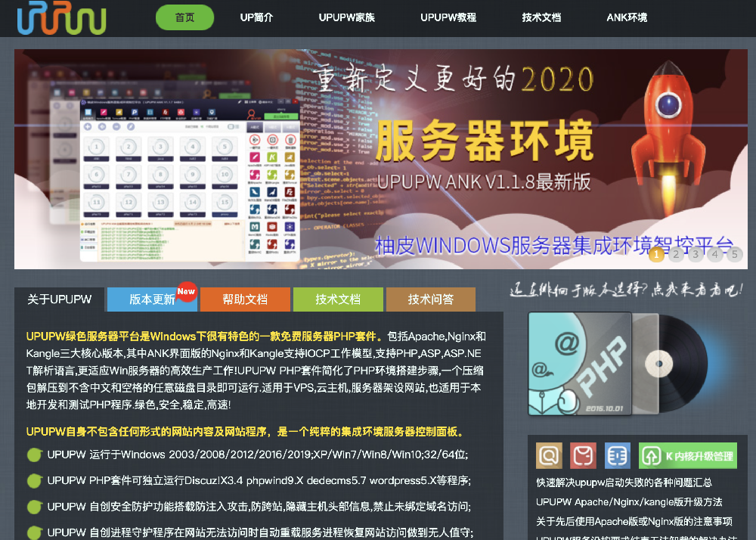Switch to the green 技术文档 tab
This screenshot has height=540, width=756.
tap(338, 299)
